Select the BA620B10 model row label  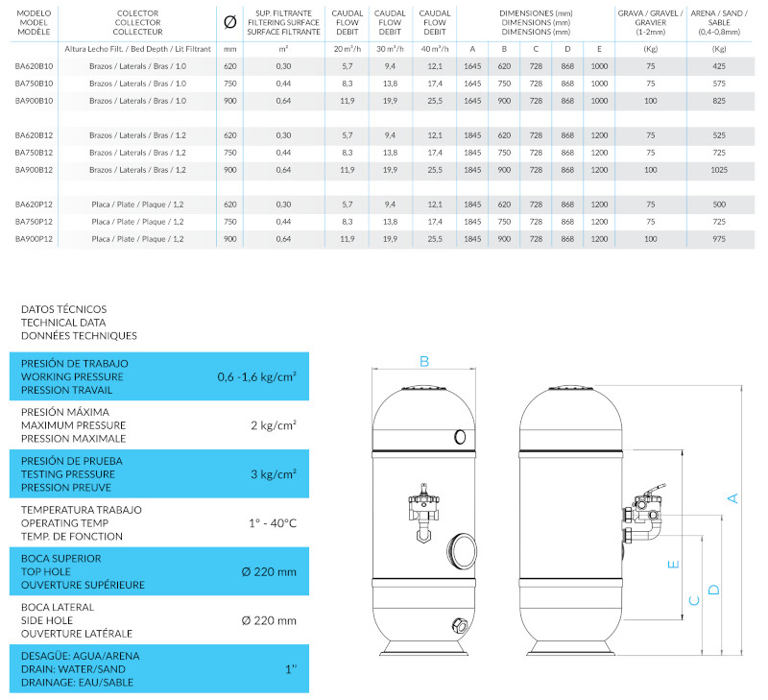pos(35,66)
